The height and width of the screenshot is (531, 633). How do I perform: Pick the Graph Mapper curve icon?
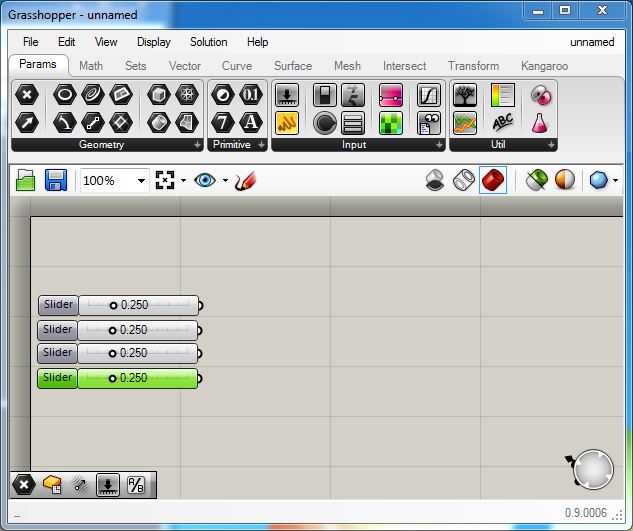[x=428, y=95]
